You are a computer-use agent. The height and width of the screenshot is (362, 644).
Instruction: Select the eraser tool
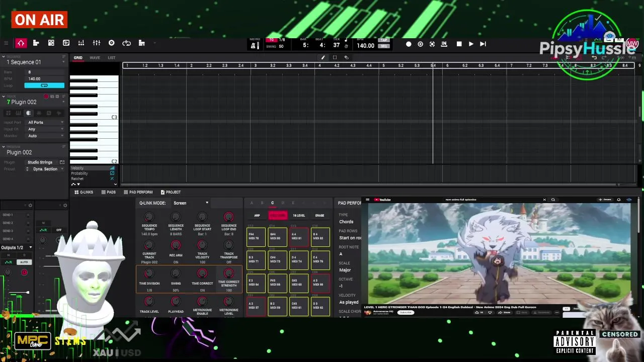[x=346, y=57]
